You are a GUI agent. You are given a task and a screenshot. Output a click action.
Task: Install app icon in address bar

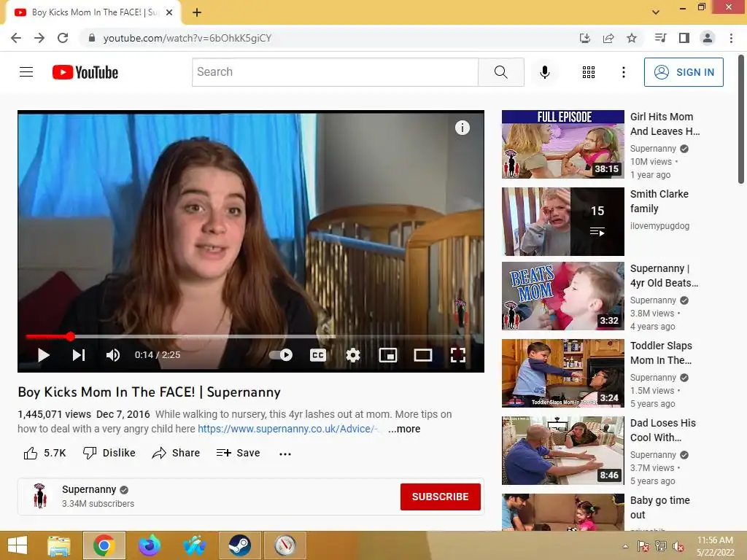pos(584,38)
